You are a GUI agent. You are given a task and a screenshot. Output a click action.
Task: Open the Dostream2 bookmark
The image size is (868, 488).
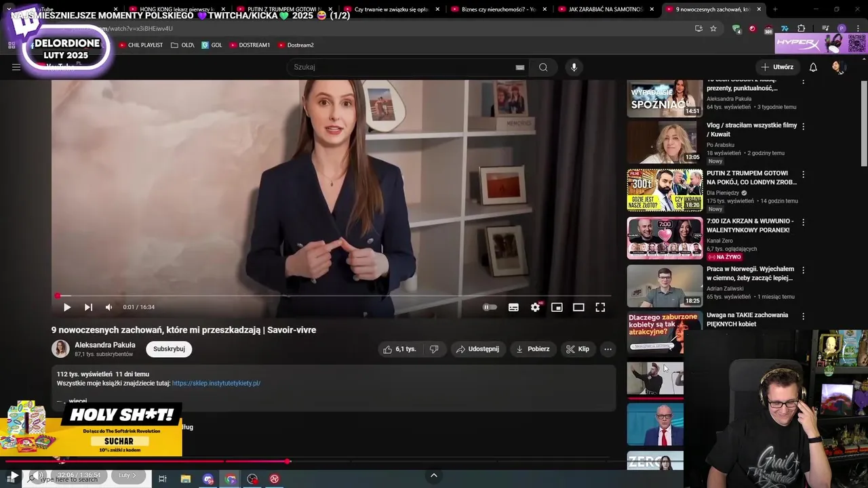point(296,45)
